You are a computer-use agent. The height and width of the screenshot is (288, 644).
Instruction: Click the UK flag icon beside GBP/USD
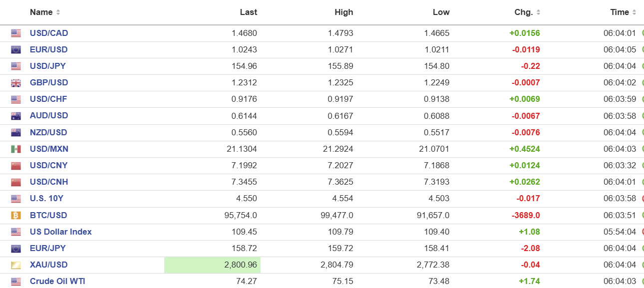pos(16,83)
